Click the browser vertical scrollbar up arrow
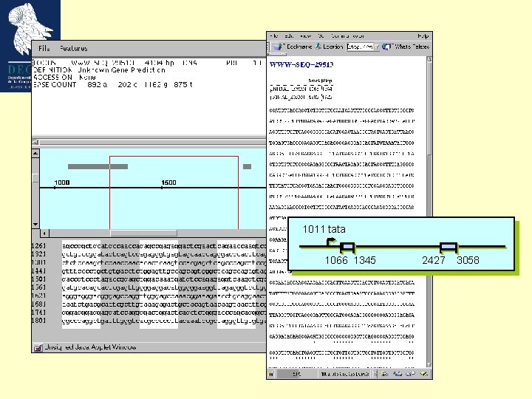The image size is (532, 399). click(x=429, y=59)
